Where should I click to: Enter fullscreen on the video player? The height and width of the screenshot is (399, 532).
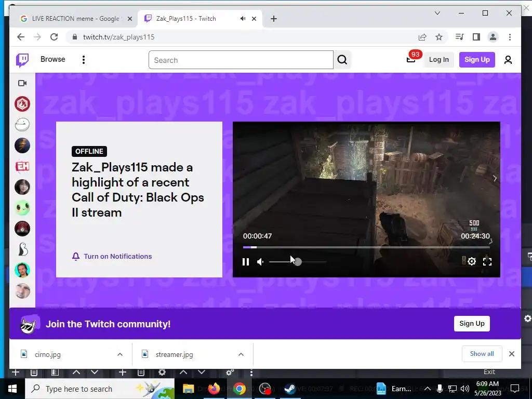[x=487, y=261]
